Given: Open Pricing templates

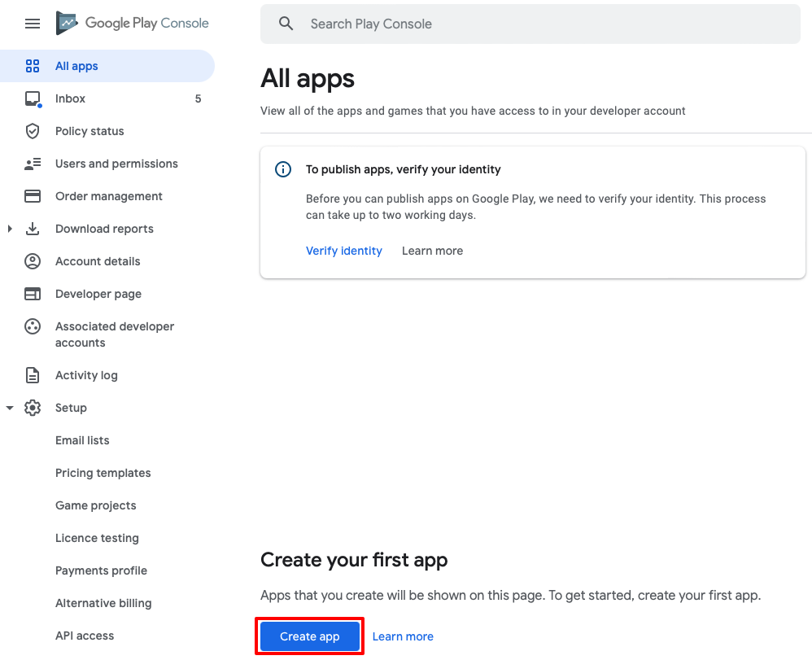Looking at the screenshot, I should coord(103,473).
